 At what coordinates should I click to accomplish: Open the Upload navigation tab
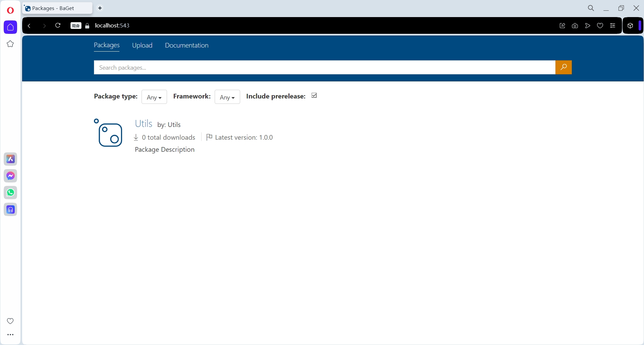point(142,45)
